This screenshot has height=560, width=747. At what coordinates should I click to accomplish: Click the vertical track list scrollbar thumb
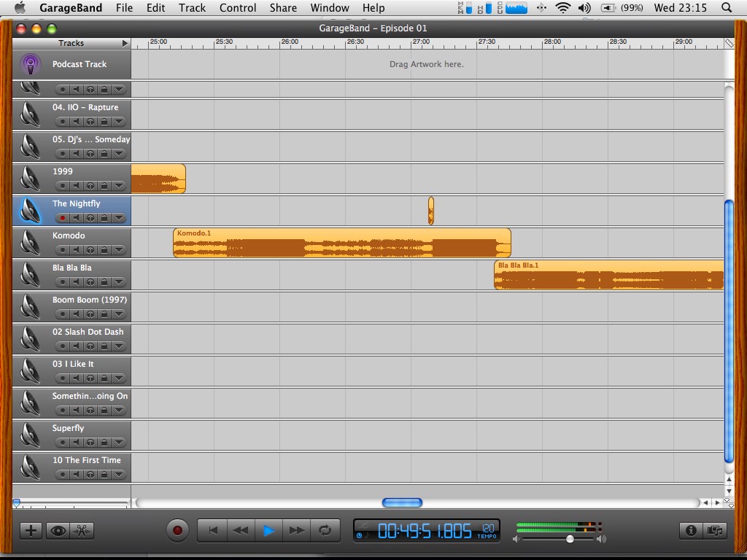point(729,332)
